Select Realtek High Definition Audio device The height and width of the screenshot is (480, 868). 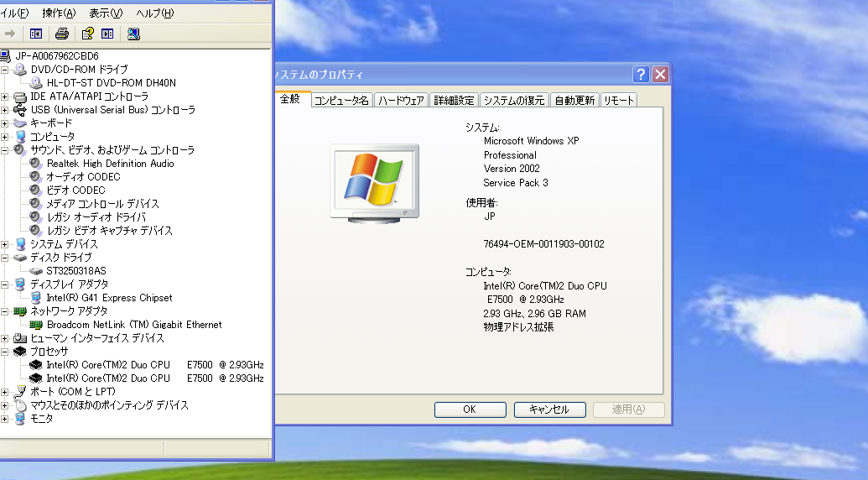pyautogui.click(x=110, y=164)
